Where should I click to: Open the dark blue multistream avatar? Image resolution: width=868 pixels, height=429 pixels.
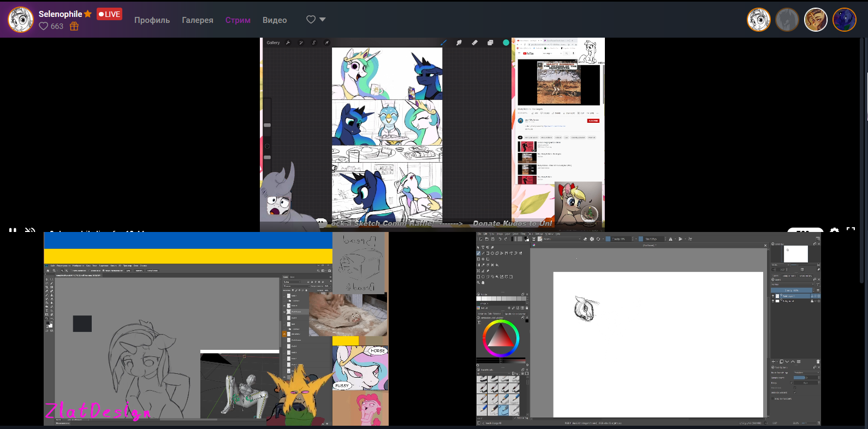pos(845,20)
